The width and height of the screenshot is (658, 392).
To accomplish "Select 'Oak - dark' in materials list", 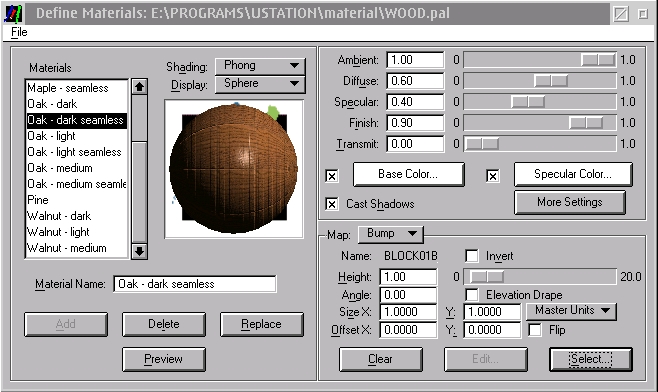I will coord(77,104).
